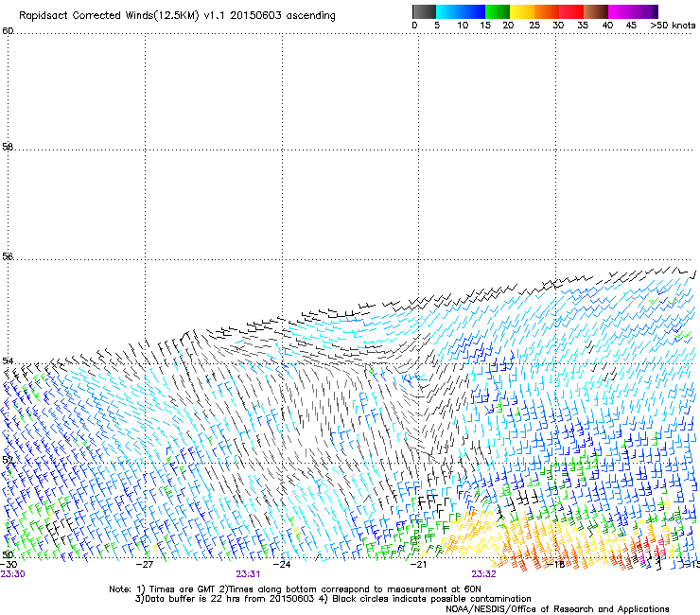Click legend tick label '45'
Screen dimensions: 700x615
(631, 26)
